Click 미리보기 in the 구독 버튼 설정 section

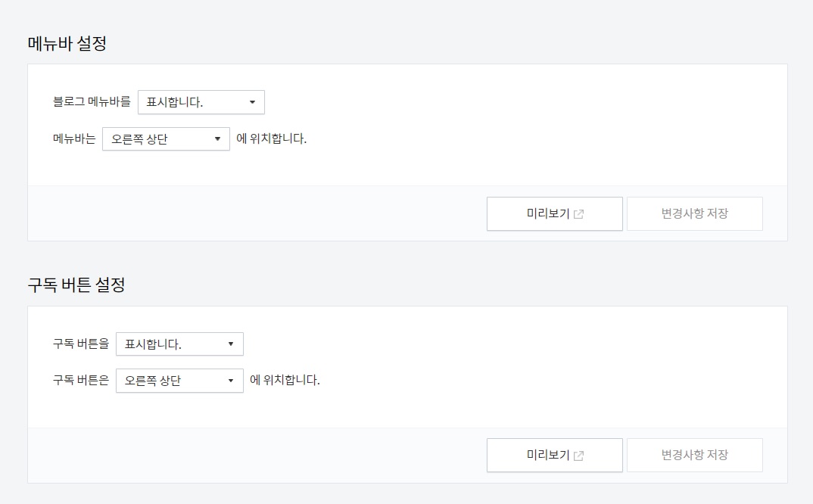point(554,455)
